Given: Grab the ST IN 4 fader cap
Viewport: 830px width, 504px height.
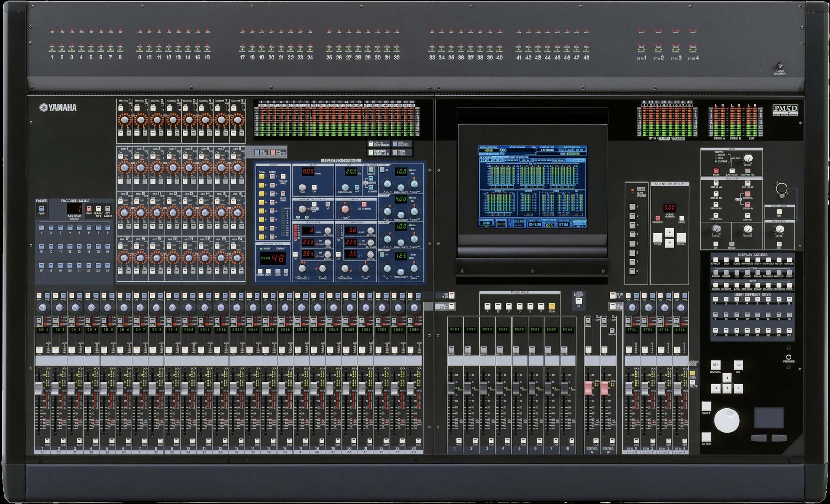Looking at the screenshot, I should 677,388.
